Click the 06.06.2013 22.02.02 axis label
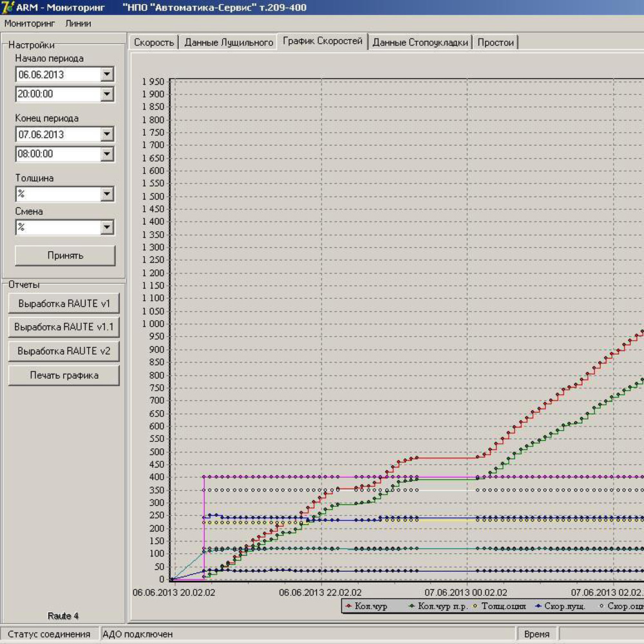Image resolution: width=644 pixels, height=644 pixels. [320, 592]
